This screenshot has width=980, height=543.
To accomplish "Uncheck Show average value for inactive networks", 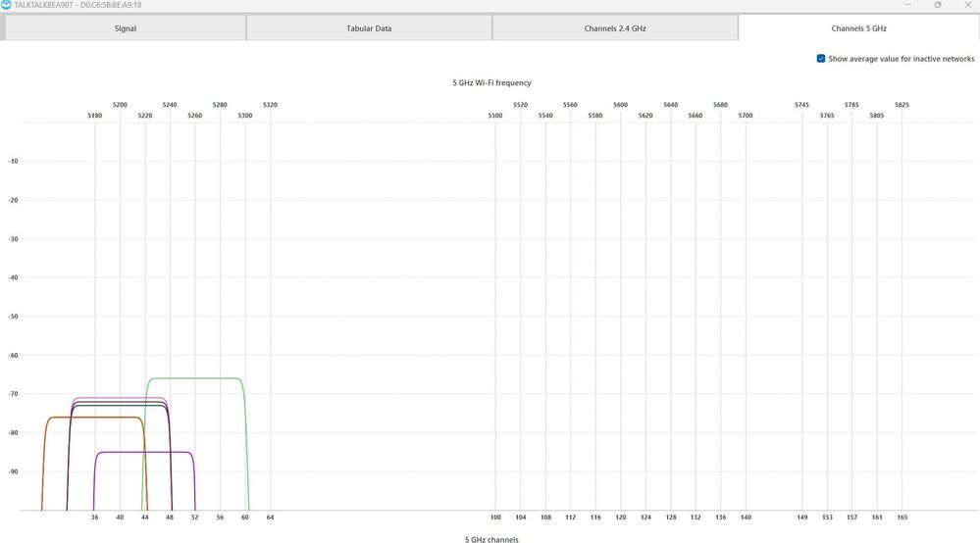I will 821,59.
